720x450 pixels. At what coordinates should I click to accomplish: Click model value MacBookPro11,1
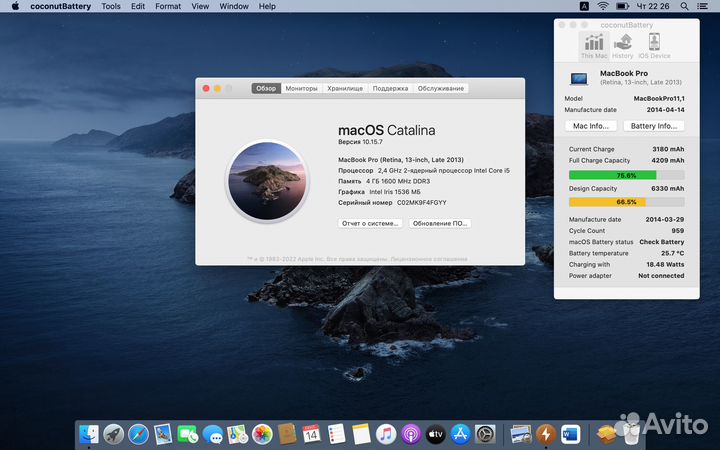click(659, 98)
